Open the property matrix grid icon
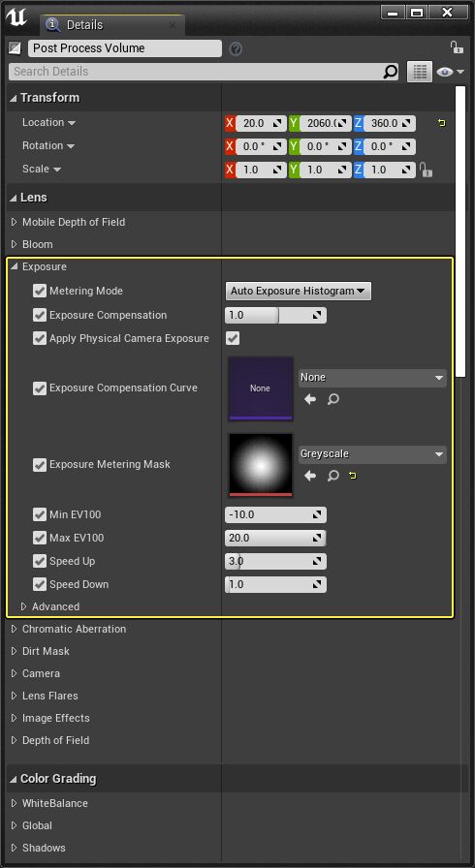The width and height of the screenshot is (475, 868). (x=420, y=72)
